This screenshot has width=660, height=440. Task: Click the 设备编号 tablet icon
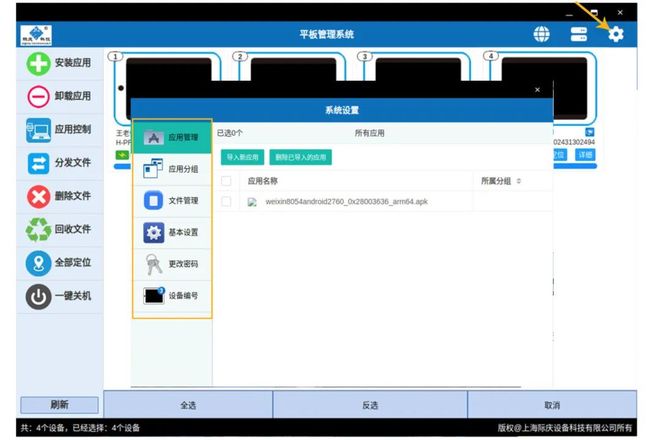click(154, 296)
